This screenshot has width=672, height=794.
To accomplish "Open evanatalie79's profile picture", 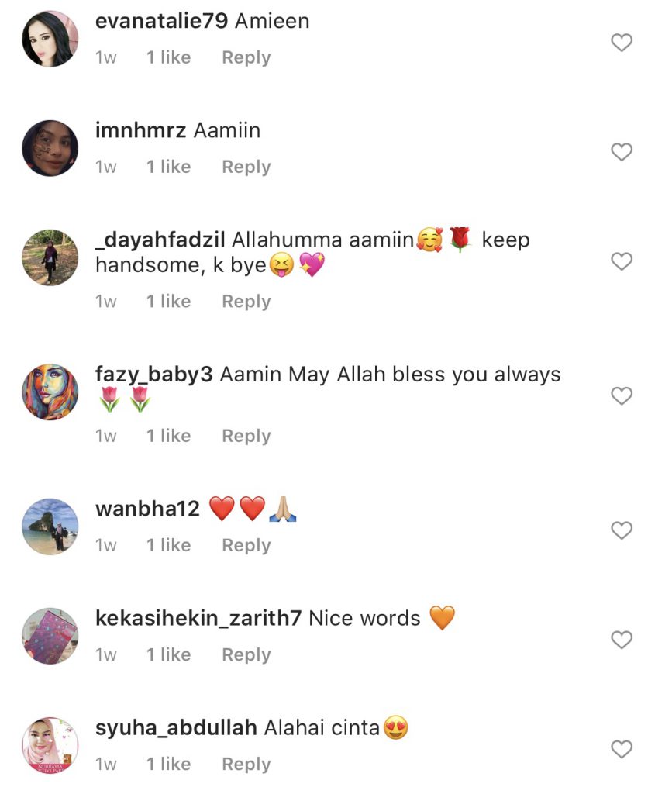I will [50, 39].
